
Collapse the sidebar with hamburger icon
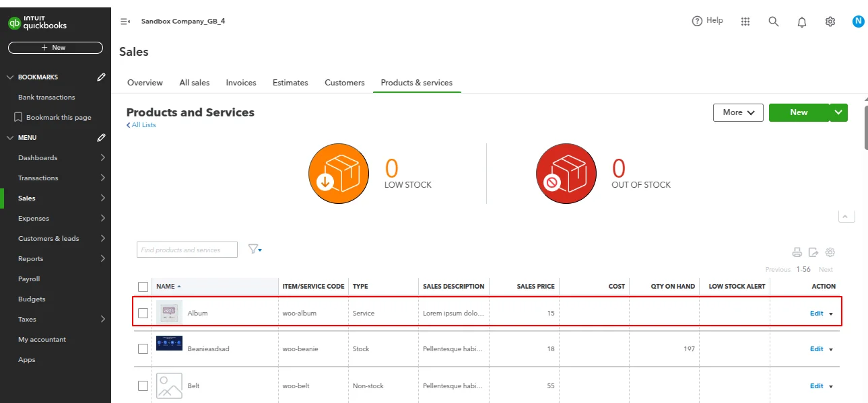(125, 22)
